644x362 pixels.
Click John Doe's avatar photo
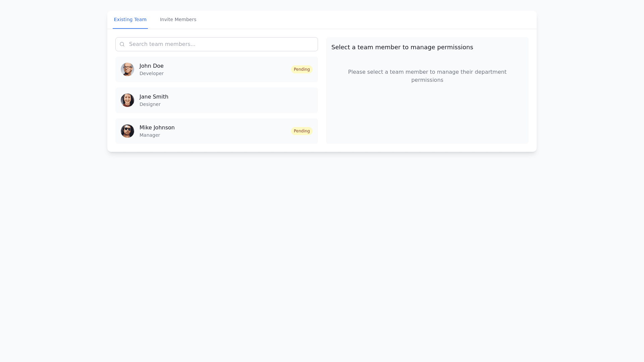(x=127, y=69)
